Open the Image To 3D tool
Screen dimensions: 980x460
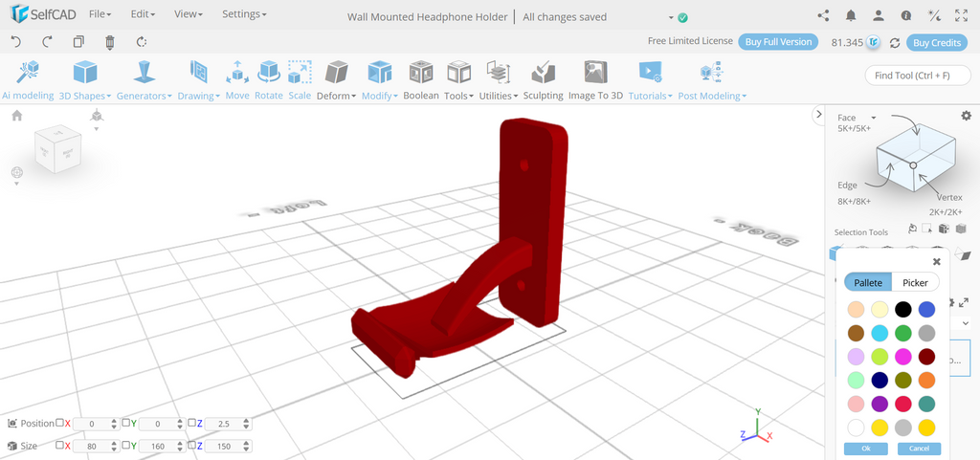(x=595, y=80)
